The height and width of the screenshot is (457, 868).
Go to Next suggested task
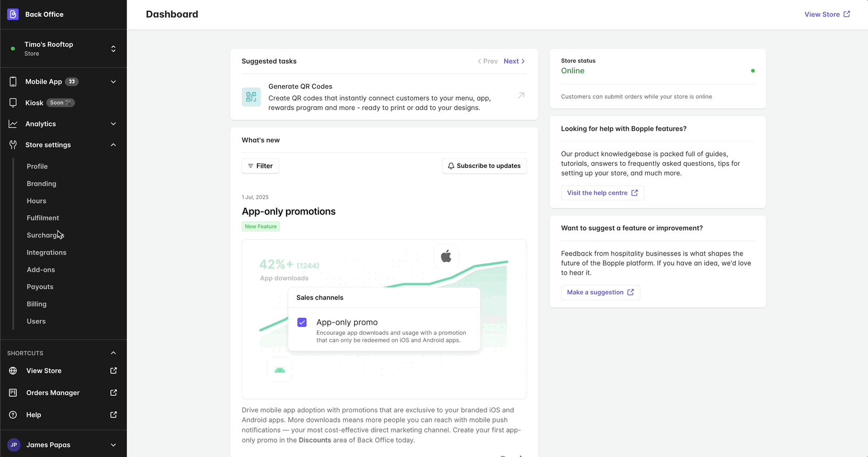(514, 61)
